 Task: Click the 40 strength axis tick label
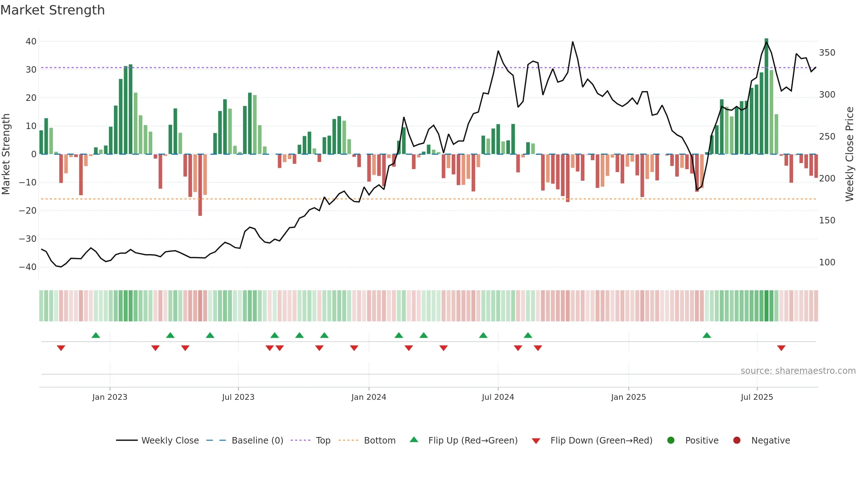click(31, 42)
